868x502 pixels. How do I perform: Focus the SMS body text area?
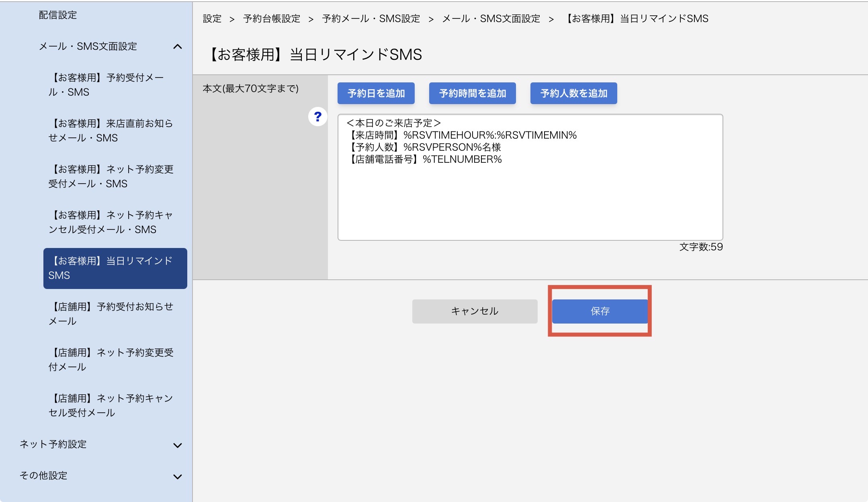click(x=530, y=177)
